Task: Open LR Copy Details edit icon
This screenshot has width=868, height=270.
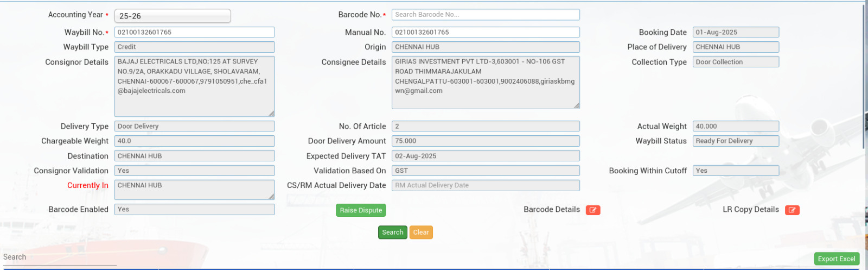Action: (x=792, y=210)
